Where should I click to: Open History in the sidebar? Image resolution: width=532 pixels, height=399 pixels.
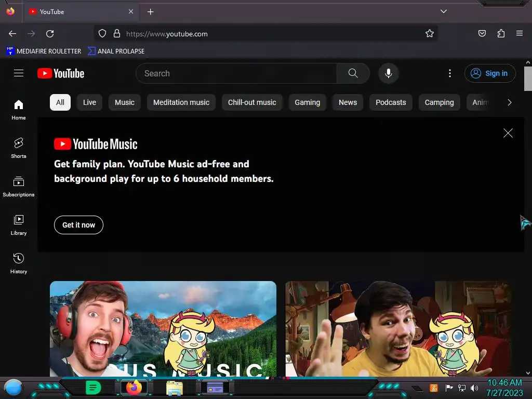point(19,263)
